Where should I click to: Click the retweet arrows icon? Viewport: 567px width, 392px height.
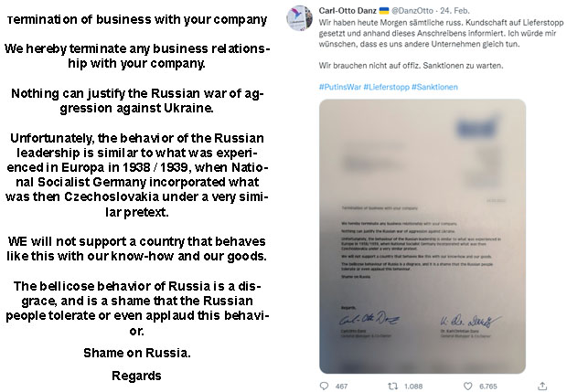point(392,386)
